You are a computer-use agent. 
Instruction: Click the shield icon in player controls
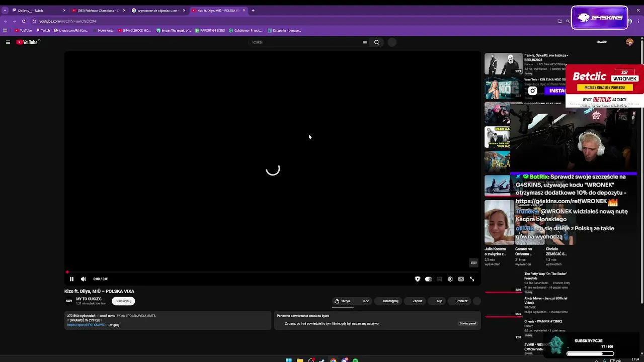tap(417, 279)
